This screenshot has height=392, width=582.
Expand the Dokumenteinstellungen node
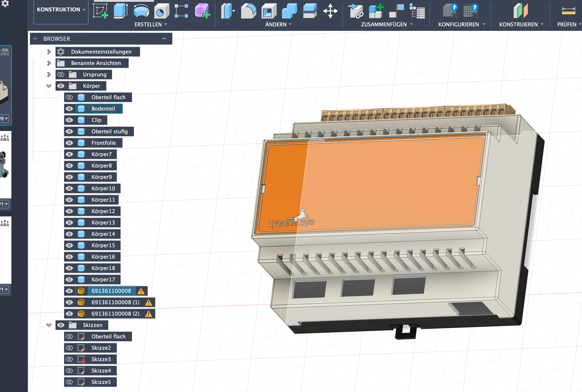coord(49,52)
